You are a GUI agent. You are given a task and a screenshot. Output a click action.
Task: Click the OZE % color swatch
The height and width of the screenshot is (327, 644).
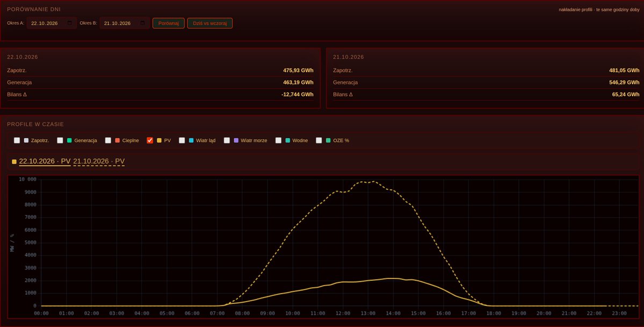(328, 140)
